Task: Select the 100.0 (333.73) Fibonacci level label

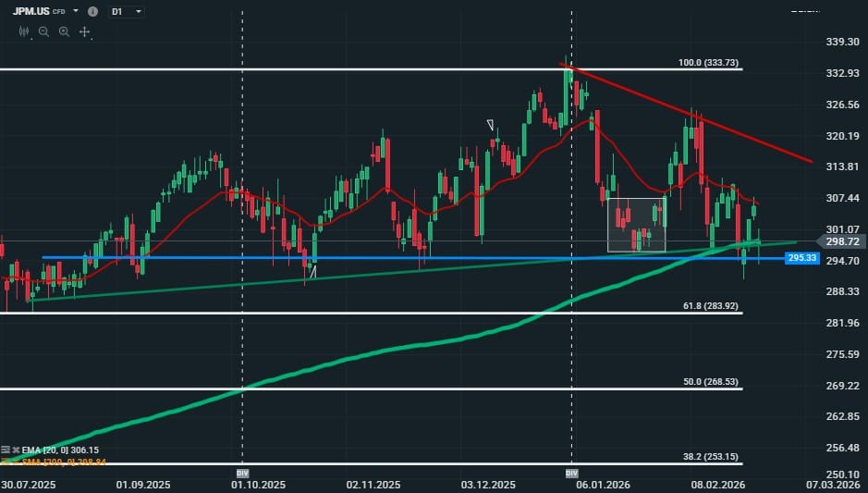Action: (709, 63)
